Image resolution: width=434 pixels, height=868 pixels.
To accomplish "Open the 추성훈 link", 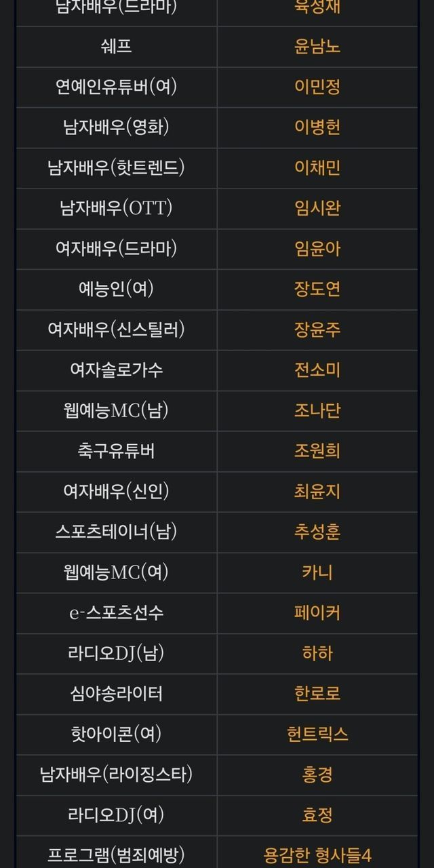I will click(x=317, y=532).
